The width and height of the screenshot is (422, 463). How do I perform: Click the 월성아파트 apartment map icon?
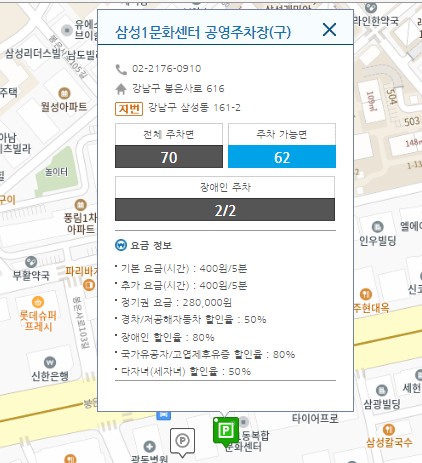[64, 93]
